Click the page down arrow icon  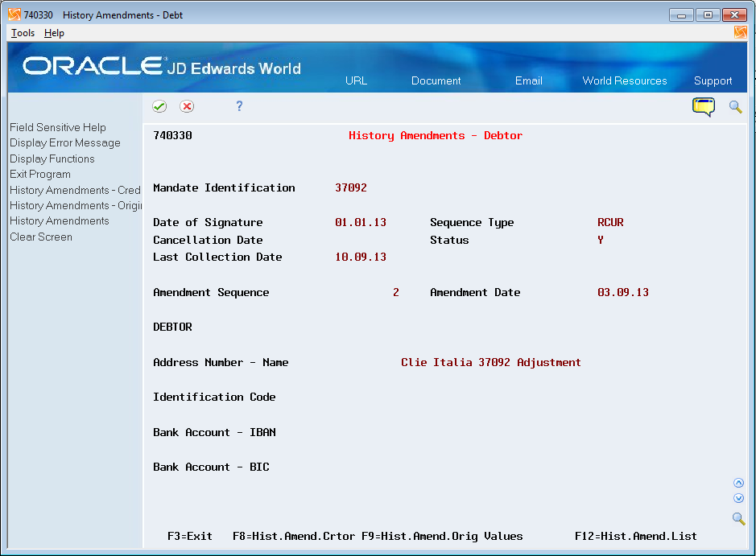(738, 498)
